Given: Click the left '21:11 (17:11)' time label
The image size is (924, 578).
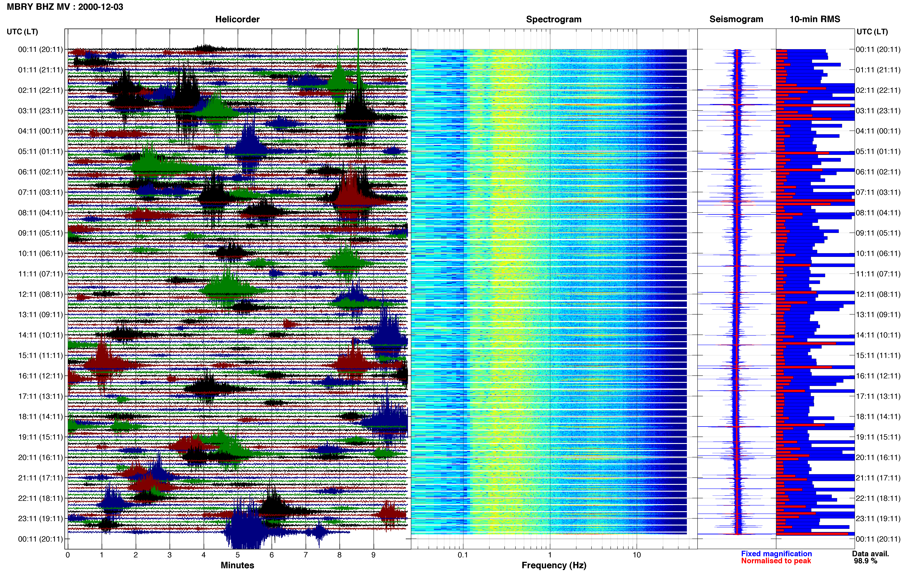Looking at the screenshot, I should [41, 478].
